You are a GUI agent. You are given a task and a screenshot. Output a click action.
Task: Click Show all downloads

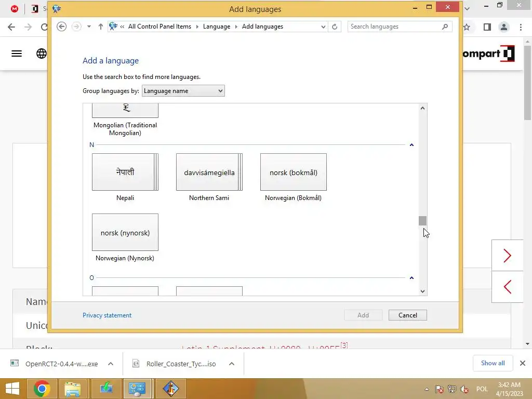493,363
